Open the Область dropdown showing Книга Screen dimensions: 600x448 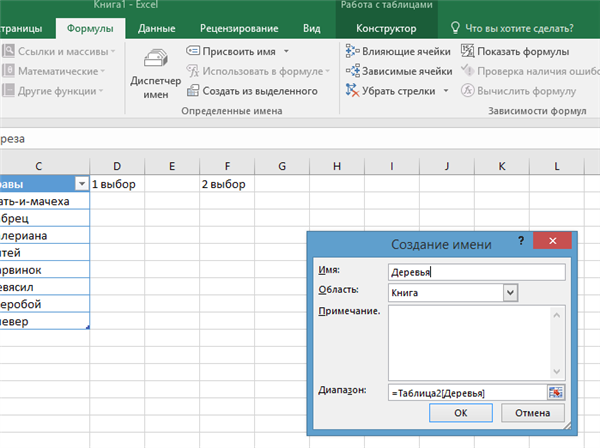point(510,293)
